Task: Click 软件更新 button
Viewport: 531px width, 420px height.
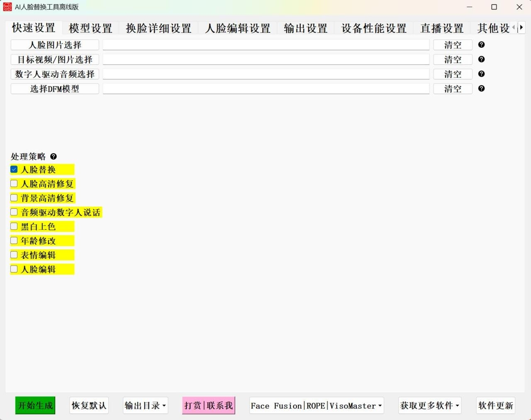Action: pyautogui.click(x=496, y=405)
